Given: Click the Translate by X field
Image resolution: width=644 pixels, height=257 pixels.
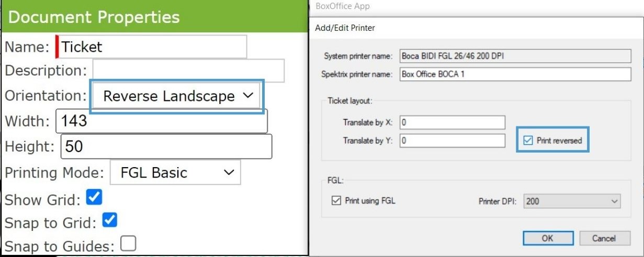Looking at the screenshot, I should click(x=453, y=122).
